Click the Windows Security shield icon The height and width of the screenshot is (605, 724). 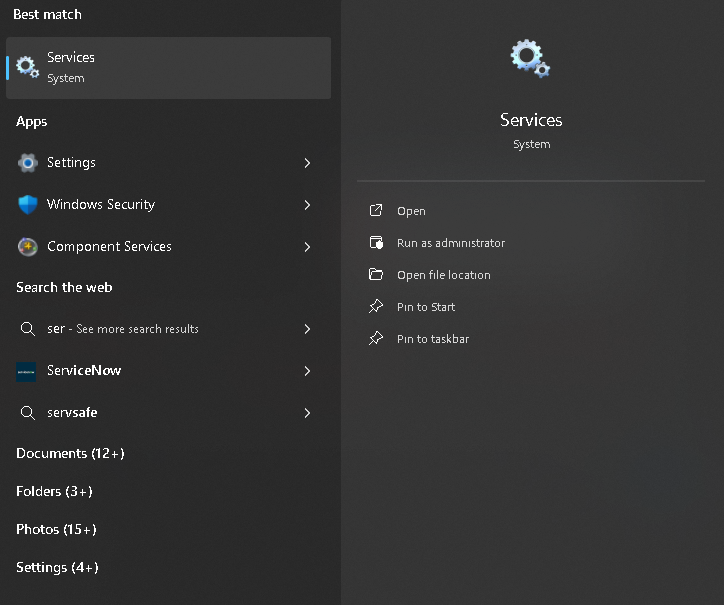tap(27, 205)
